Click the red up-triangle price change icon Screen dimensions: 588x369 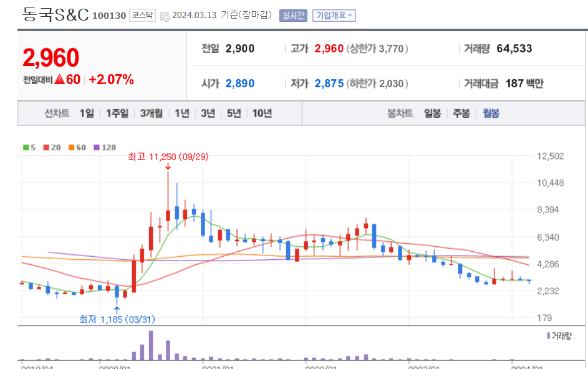point(60,80)
